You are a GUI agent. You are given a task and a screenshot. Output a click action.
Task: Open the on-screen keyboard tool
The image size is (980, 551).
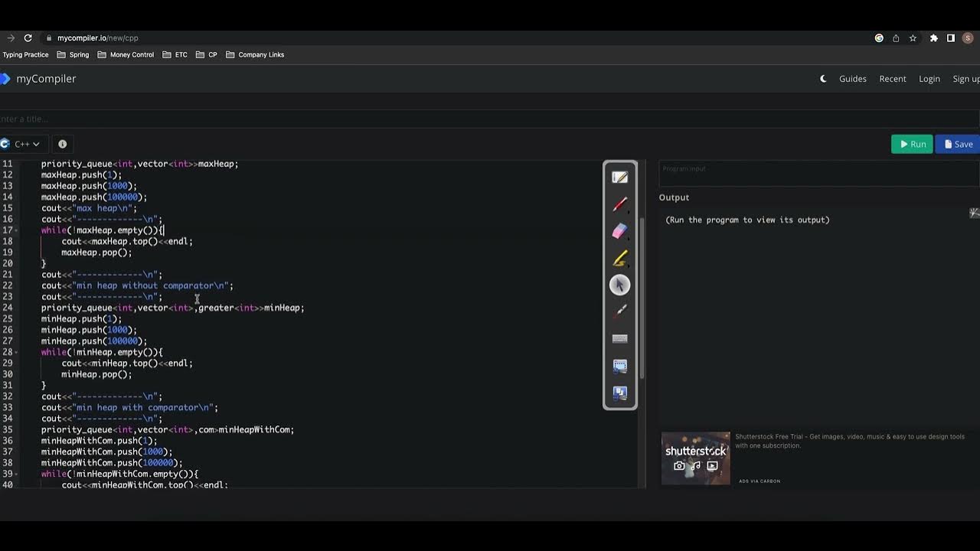[620, 338]
